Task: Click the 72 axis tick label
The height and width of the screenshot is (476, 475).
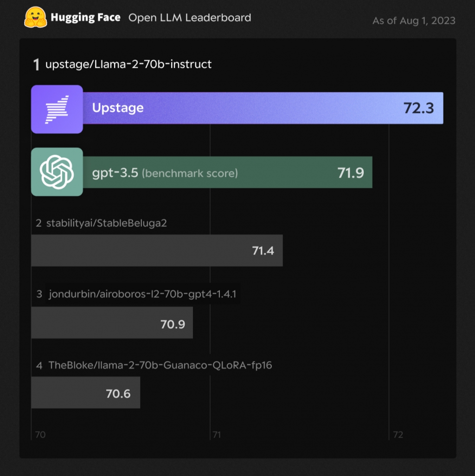Action: [x=398, y=435]
